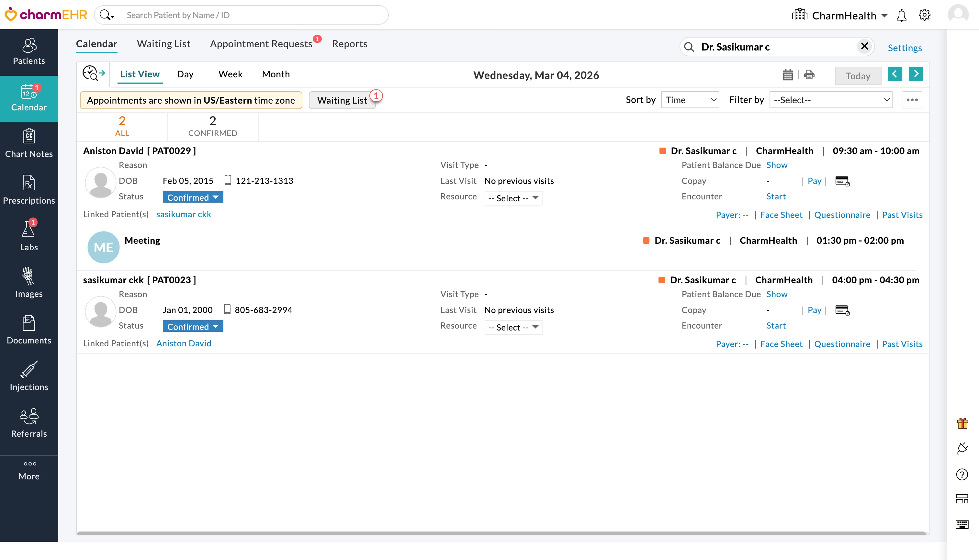
Task: Go to Injections in sidebar
Action: point(29,375)
